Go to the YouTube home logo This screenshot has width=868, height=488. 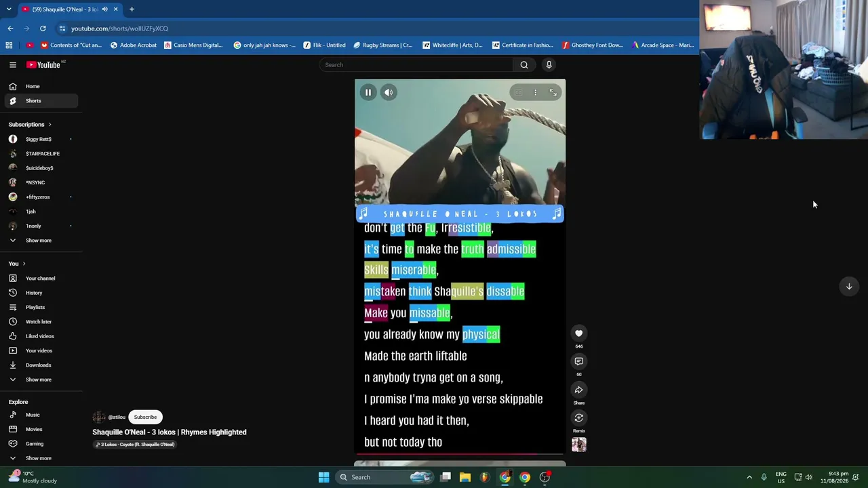tap(44, 64)
